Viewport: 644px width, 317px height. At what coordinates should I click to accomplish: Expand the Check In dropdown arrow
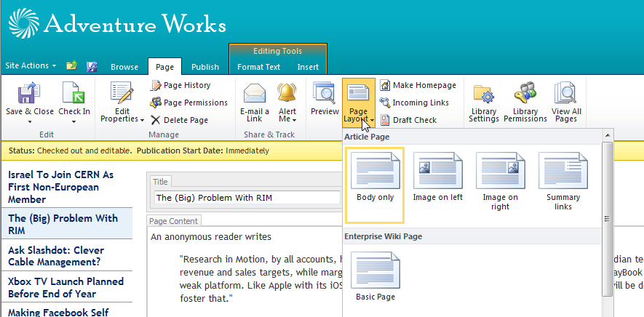(x=74, y=121)
